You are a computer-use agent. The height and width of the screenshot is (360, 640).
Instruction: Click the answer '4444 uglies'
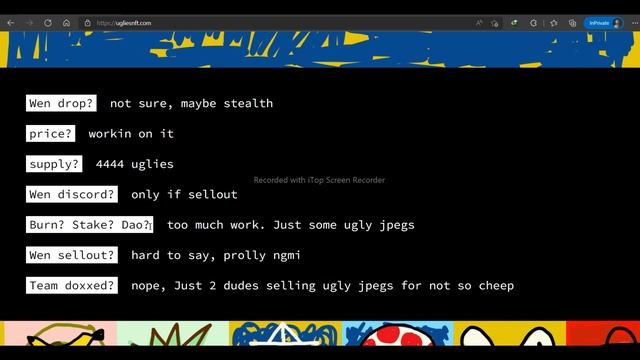tap(135, 164)
